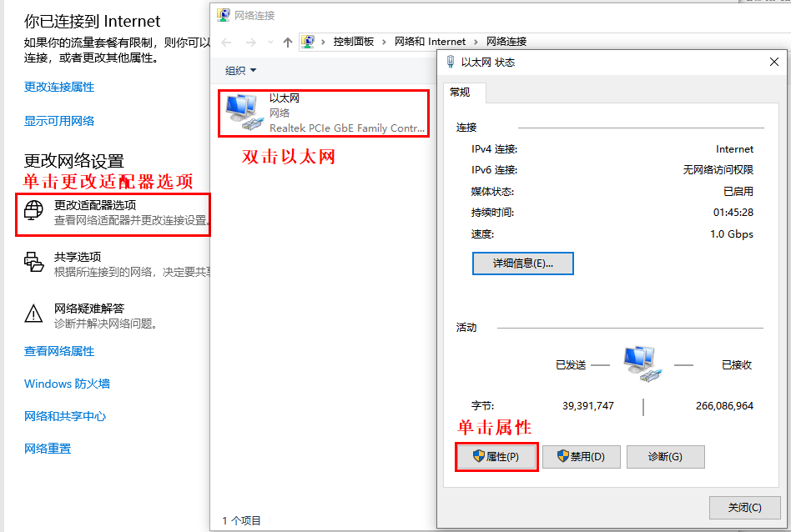Go back with the left arrow button
791x532 pixels.
coord(226,43)
